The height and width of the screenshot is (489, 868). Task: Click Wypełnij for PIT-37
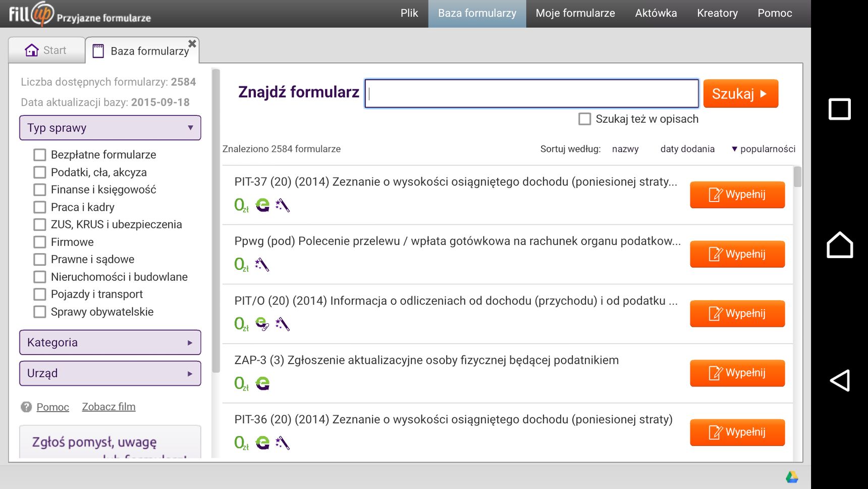click(737, 194)
